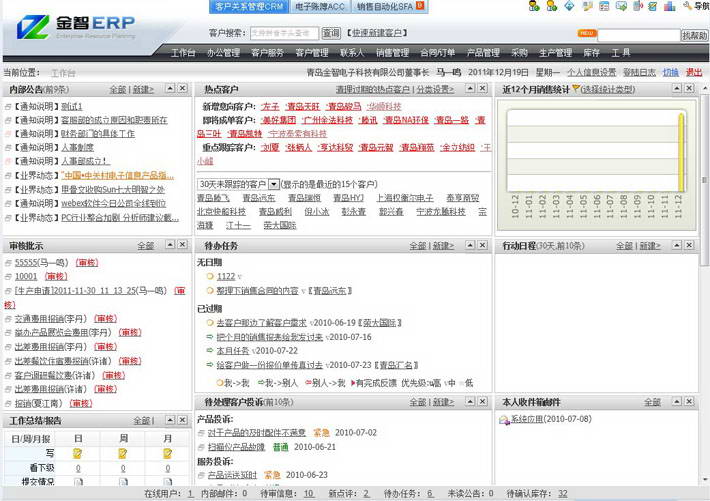The image size is (710, 501).
Task: Open the 合同/订单 menu
Action: click(437, 53)
